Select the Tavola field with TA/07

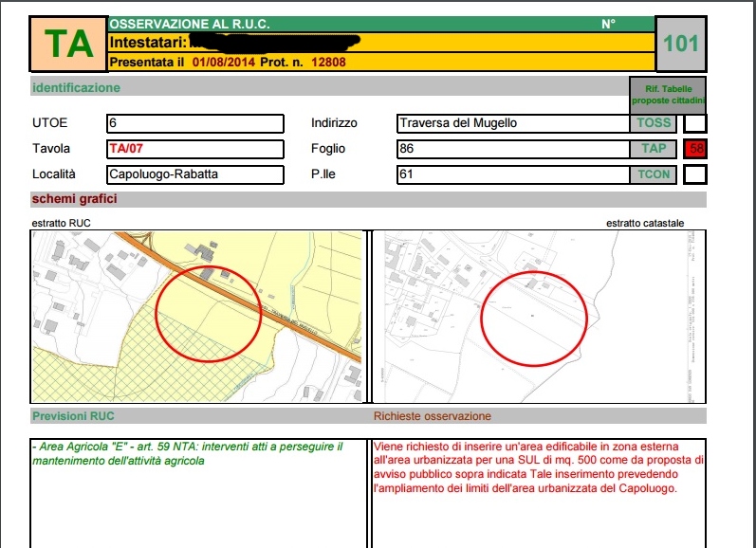195,149
